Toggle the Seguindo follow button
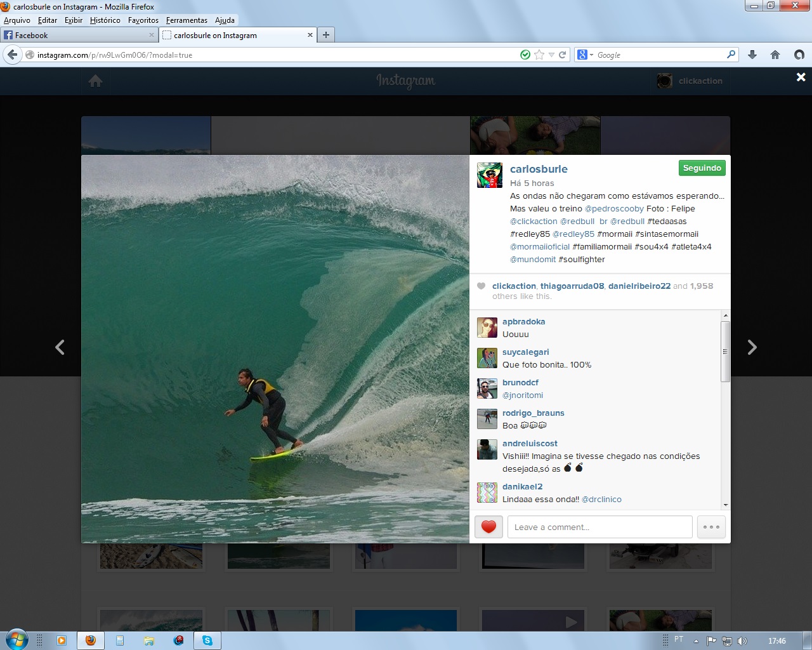Screen dimensions: 812x650 tap(702, 168)
